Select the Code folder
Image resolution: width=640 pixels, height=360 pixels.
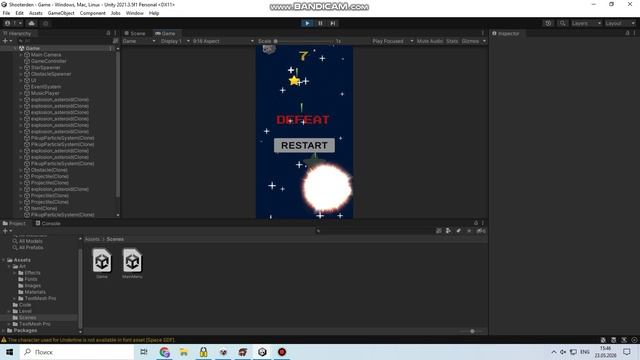[25, 304]
